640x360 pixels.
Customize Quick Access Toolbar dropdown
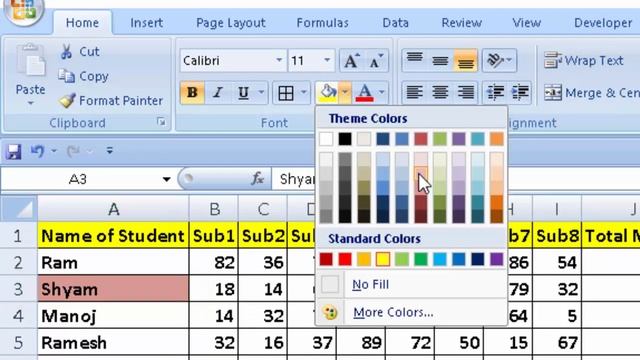click(109, 151)
